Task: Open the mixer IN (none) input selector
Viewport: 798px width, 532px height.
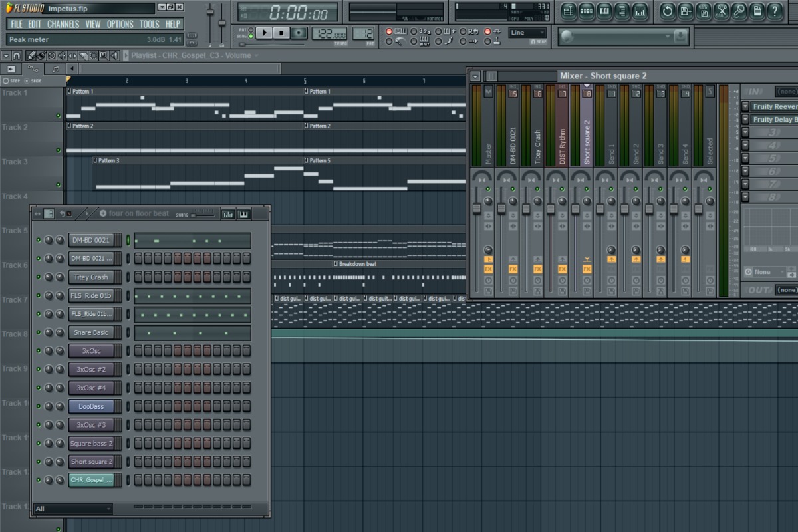Action: [x=786, y=91]
